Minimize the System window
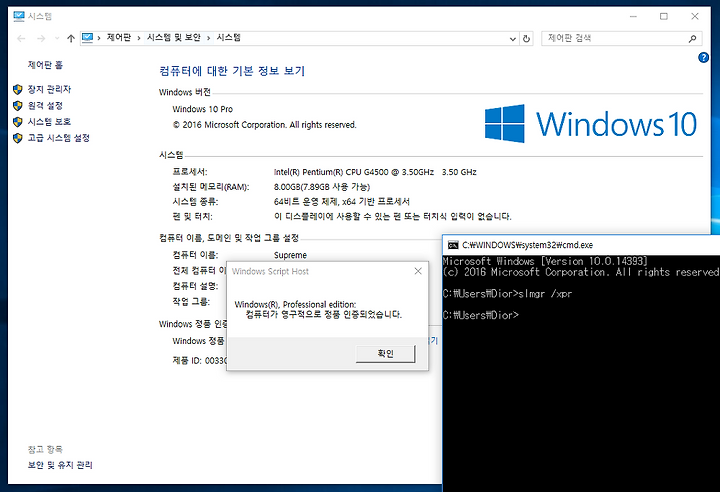This screenshot has height=492, width=720. 633,17
